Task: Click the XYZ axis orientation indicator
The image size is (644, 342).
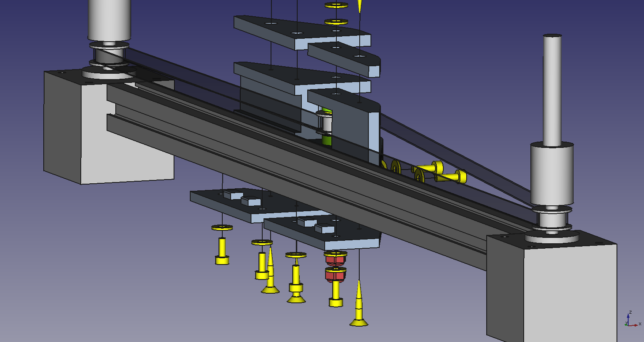Action: click(632, 320)
